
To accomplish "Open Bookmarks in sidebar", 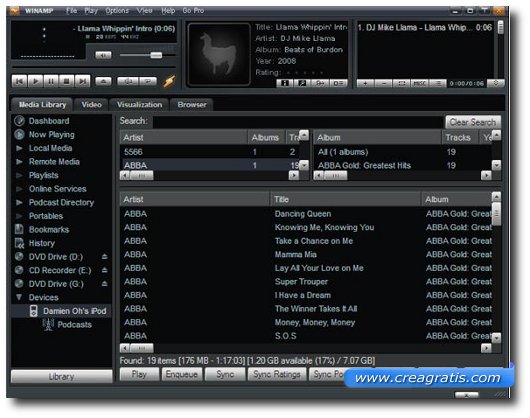I will coord(49,229).
